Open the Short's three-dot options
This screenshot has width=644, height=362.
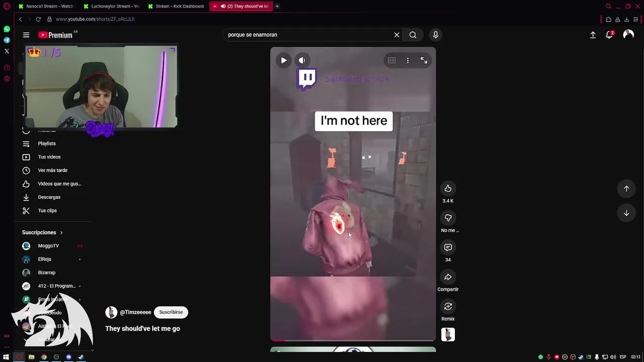408,60
